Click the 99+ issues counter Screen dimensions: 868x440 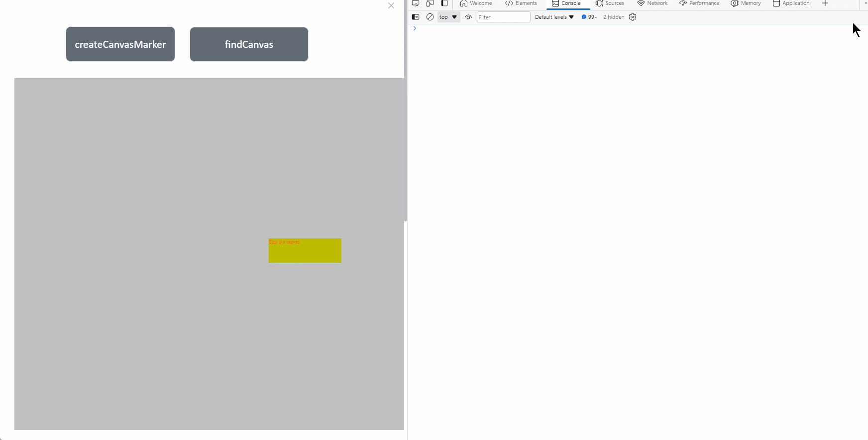(589, 17)
